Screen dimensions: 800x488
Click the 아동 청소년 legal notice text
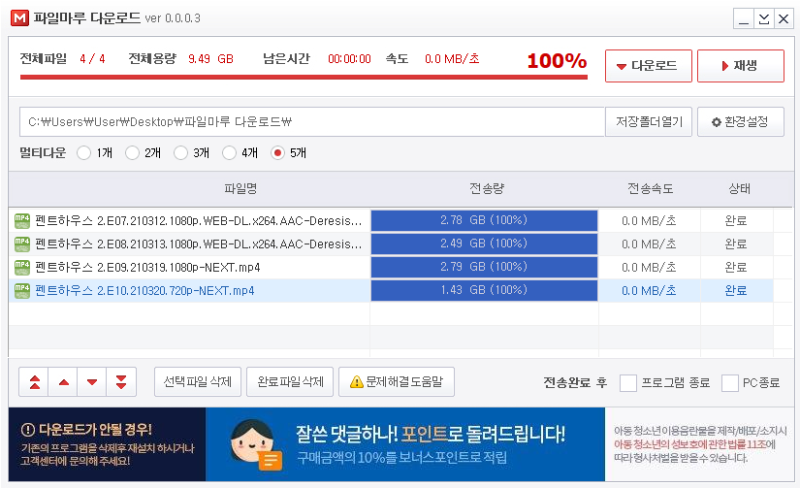700,444
